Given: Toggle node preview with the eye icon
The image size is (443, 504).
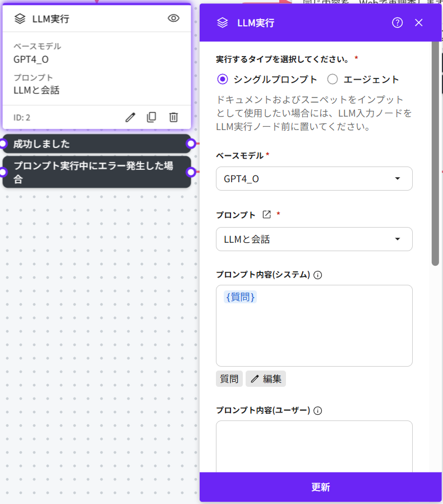Looking at the screenshot, I should coord(174,19).
